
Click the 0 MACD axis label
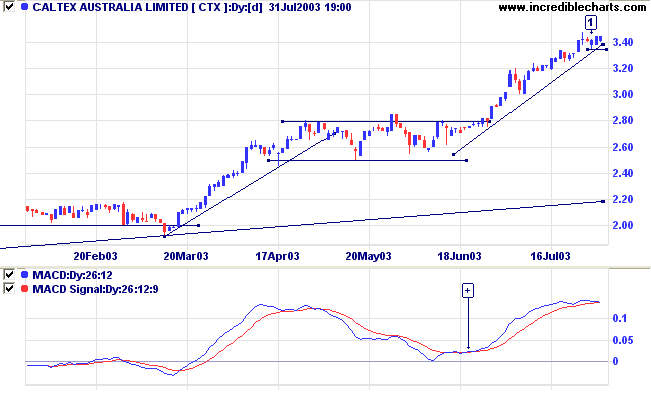[616, 361]
